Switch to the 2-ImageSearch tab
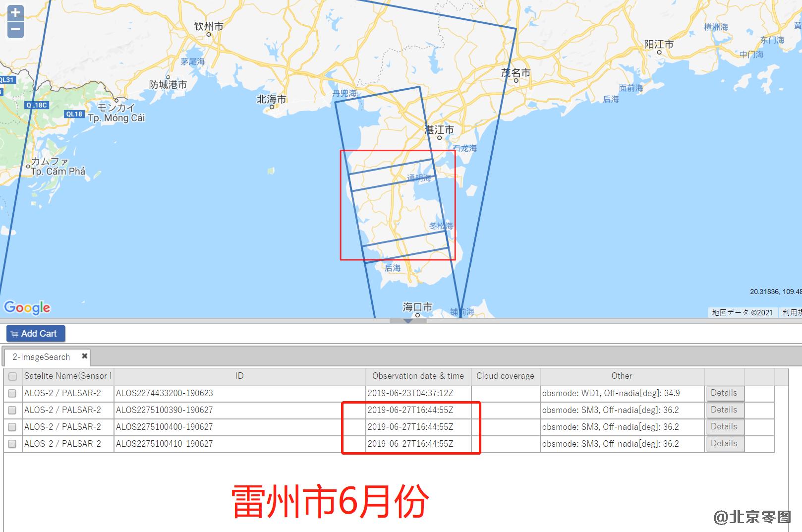This screenshot has width=802, height=532. [x=41, y=357]
